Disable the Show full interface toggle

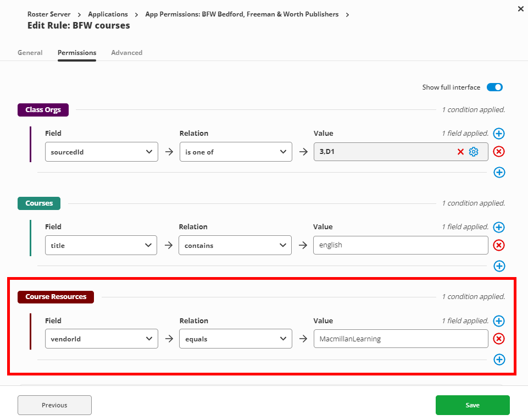click(494, 87)
